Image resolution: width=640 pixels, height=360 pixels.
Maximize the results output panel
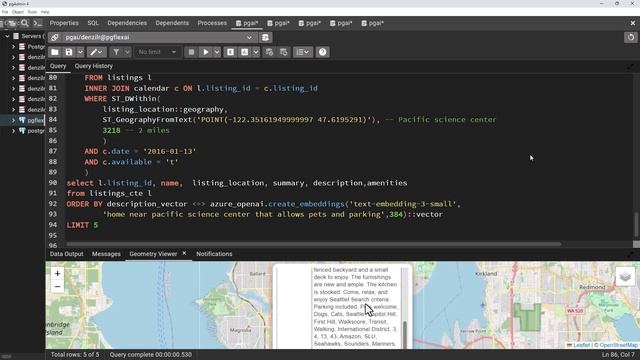631,254
